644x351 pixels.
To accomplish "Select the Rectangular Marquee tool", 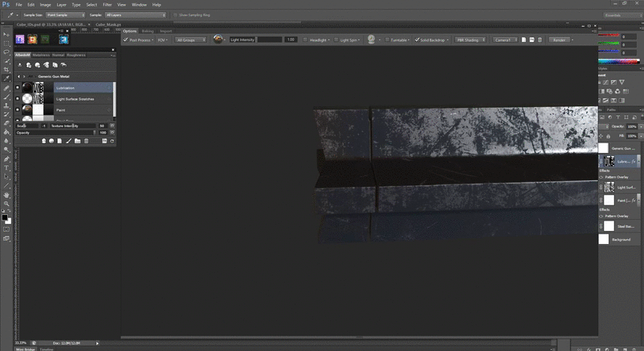I will click(6, 43).
